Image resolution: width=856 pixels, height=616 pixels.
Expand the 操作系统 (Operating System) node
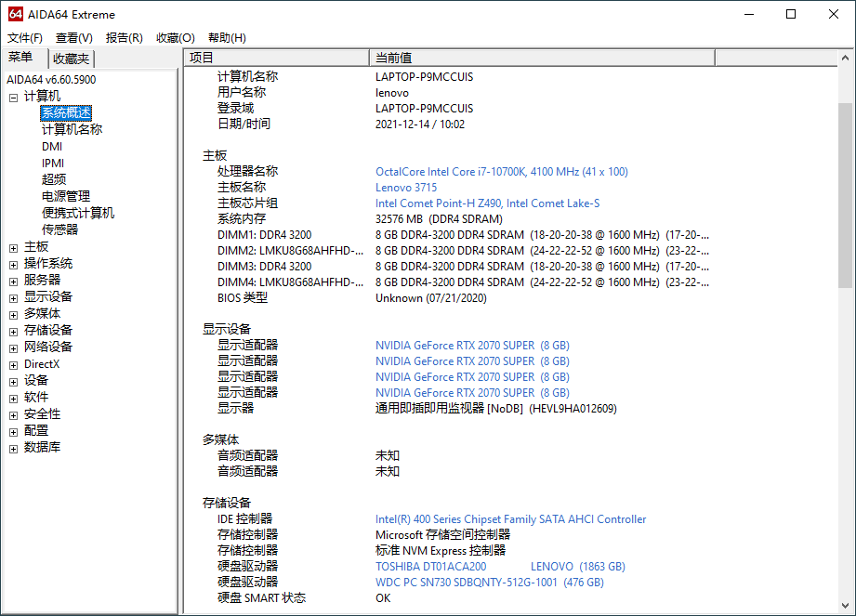coord(13,262)
